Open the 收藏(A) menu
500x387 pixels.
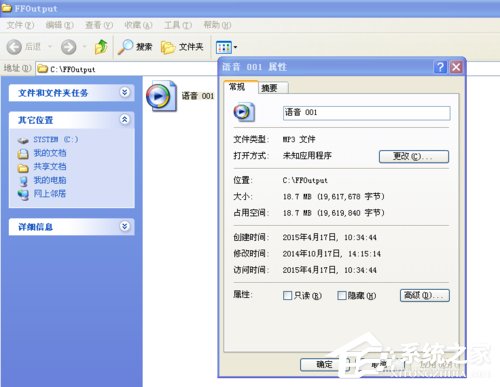click(x=138, y=25)
